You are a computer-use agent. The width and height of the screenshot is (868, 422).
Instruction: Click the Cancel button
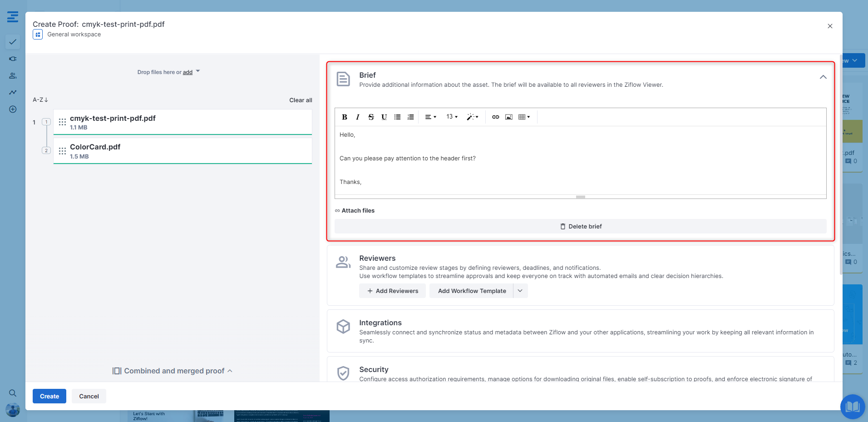(x=89, y=396)
